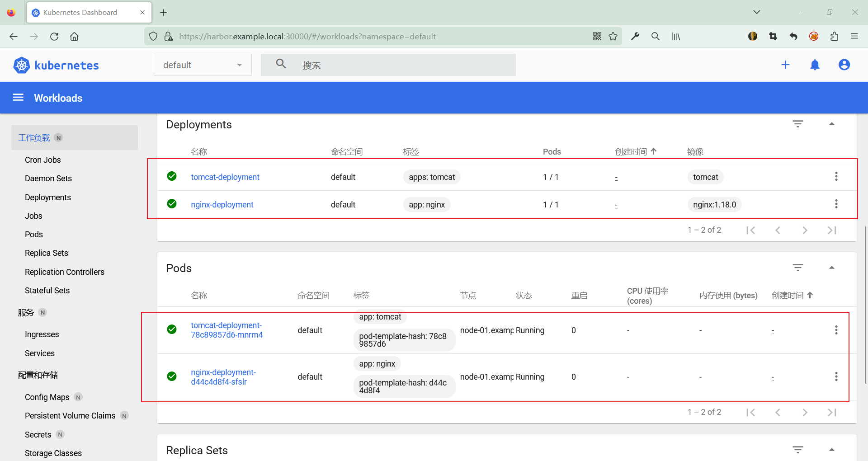Image resolution: width=868 pixels, height=461 pixels.
Task: Select Deployments in sidebar
Action: click(48, 197)
